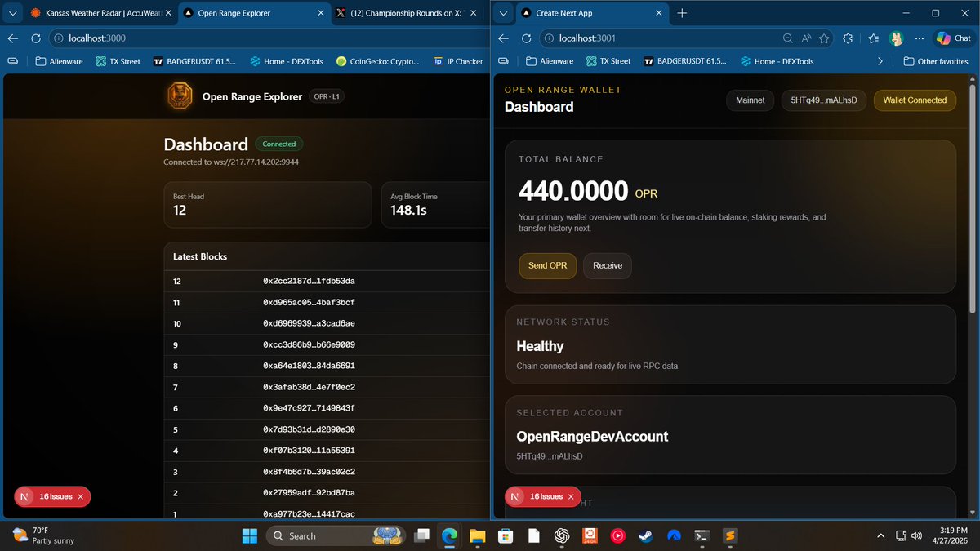Image resolution: width=980 pixels, height=551 pixels.
Task: Launch Steam from the taskbar
Action: [645, 535]
